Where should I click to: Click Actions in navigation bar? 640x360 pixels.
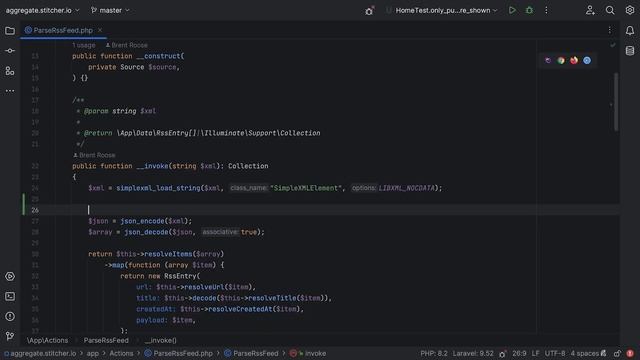tap(121, 353)
